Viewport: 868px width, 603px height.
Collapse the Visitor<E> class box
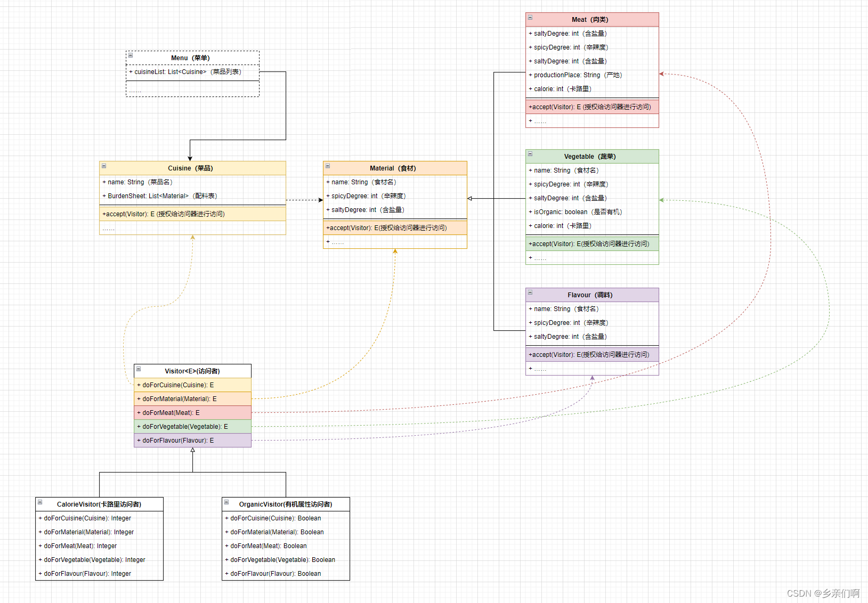(x=139, y=369)
